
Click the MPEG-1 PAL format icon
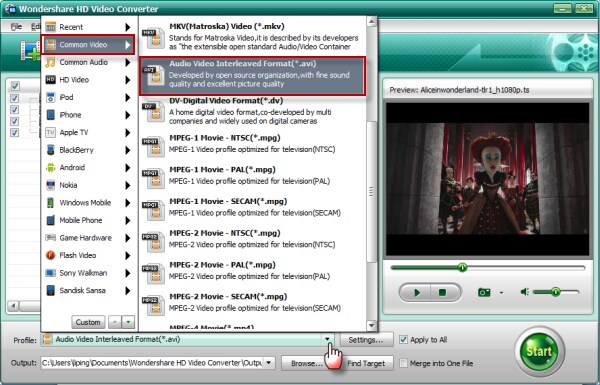click(153, 178)
